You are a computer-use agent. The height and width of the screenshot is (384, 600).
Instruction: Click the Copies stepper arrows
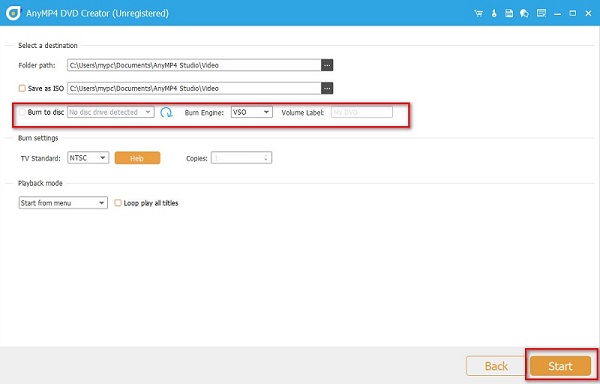click(266, 158)
